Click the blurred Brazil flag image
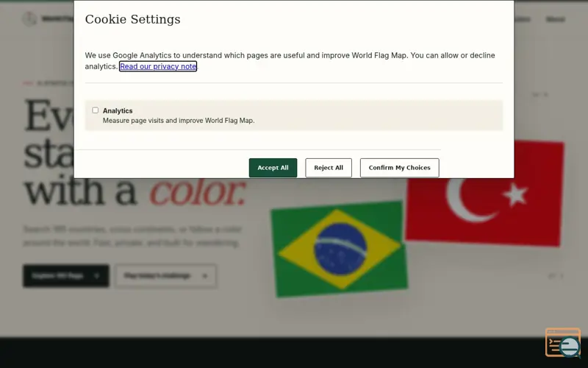This screenshot has width=588, height=368. click(340, 250)
